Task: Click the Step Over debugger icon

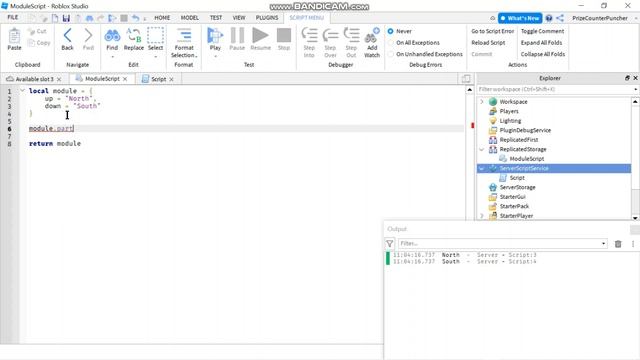Action: point(330,36)
